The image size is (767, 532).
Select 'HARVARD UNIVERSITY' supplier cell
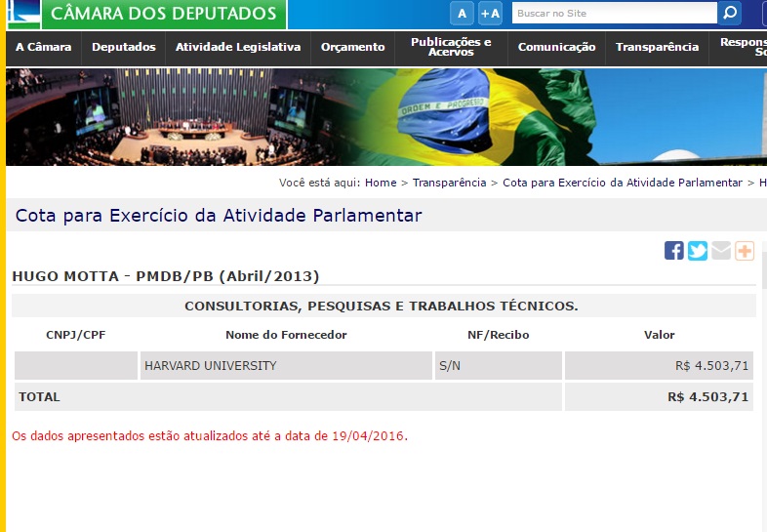286,366
